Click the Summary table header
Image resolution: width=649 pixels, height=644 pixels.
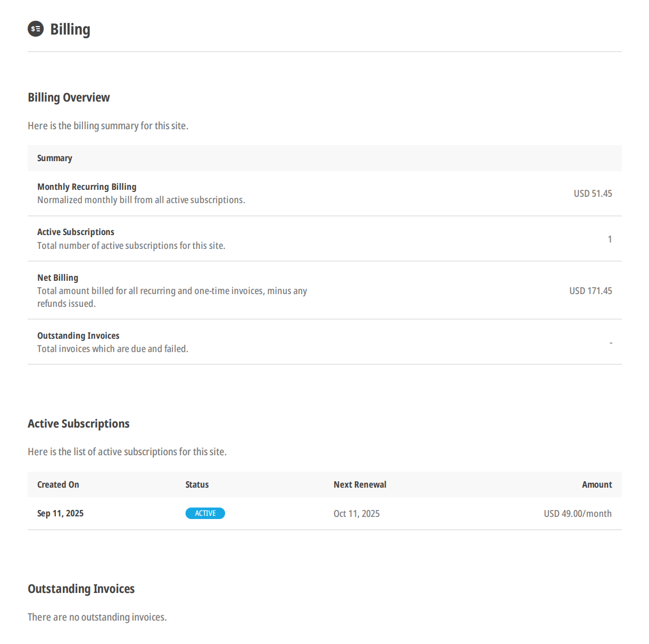(x=55, y=158)
